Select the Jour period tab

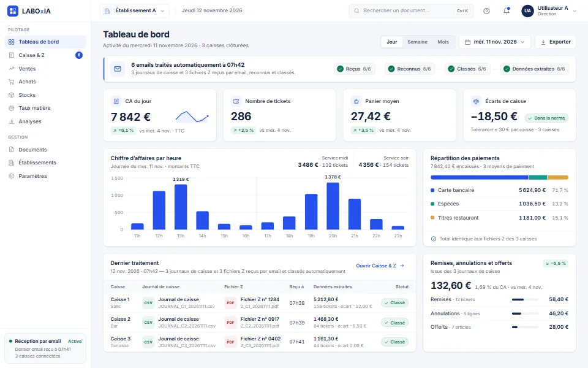392,42
